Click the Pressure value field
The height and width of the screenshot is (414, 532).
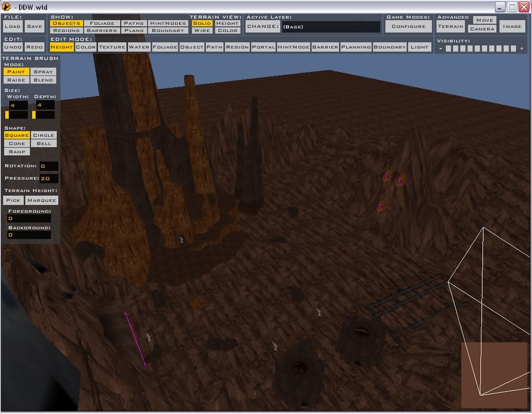pyautogui.click(x=49, y=179)
